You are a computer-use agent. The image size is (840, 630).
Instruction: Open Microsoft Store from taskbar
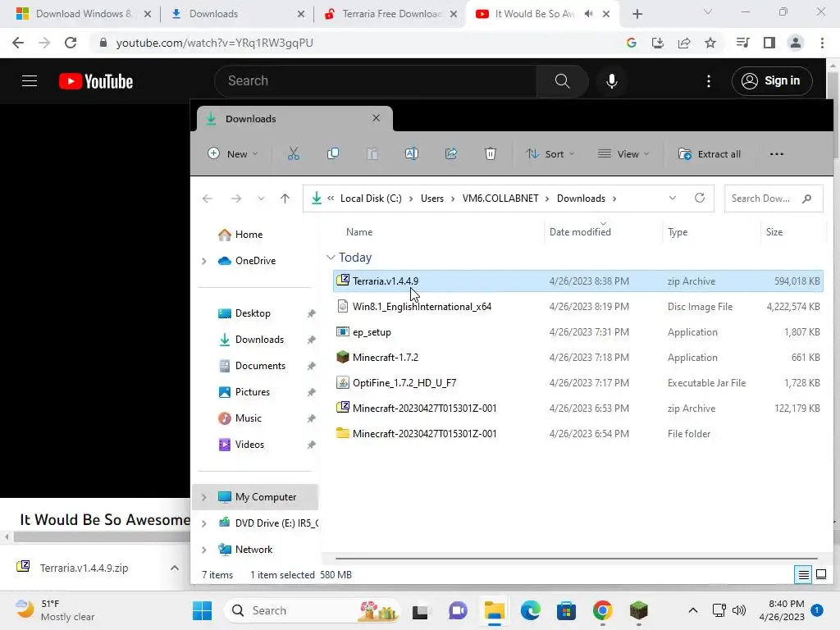click(x=566, y=610)
